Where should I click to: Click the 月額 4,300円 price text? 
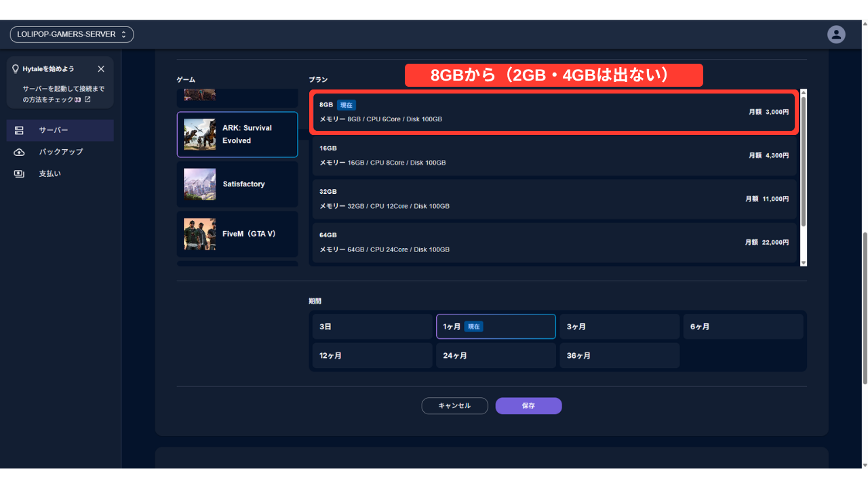coord(769,155)
